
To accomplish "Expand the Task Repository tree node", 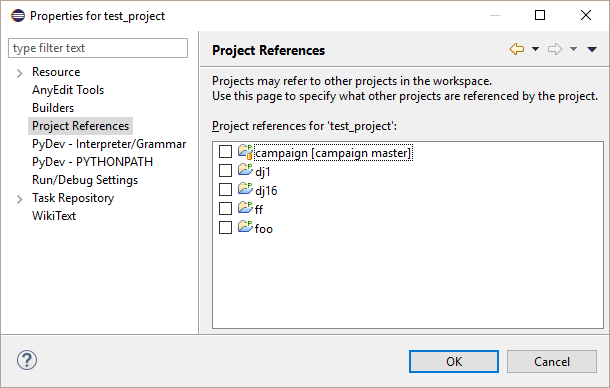I will (19, 199).
